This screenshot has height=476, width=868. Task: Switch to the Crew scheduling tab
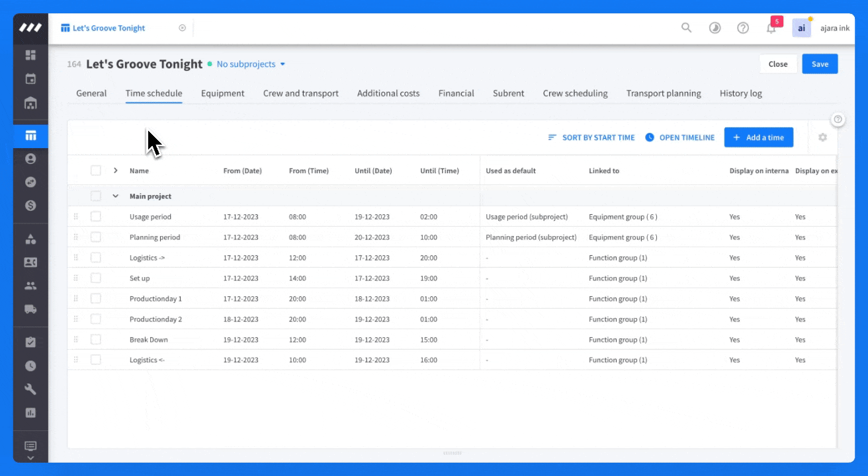pyautogui.click(x=576, y=93)
